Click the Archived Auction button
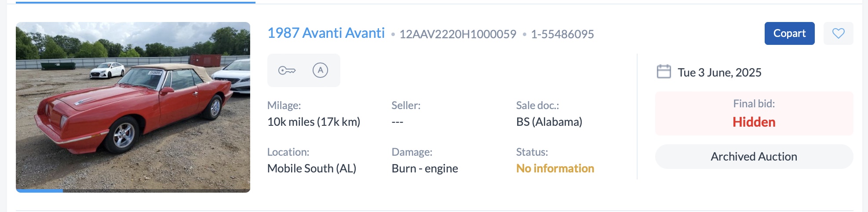The image size is (868, 212). coord(754,157)
